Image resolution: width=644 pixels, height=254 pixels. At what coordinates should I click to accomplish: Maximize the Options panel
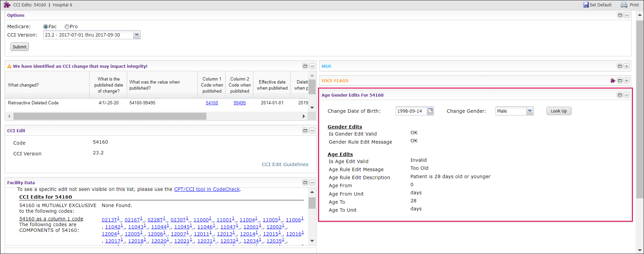point(620,15)
